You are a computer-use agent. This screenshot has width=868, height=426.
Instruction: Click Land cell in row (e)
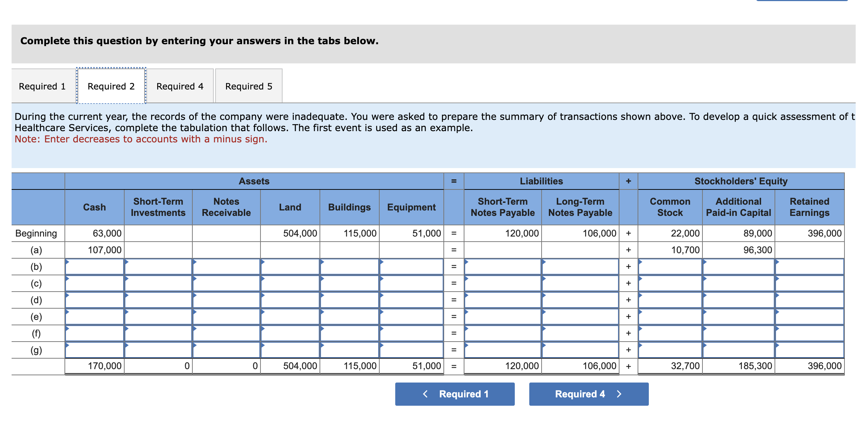pyautogui.click(x=290, y=317)
